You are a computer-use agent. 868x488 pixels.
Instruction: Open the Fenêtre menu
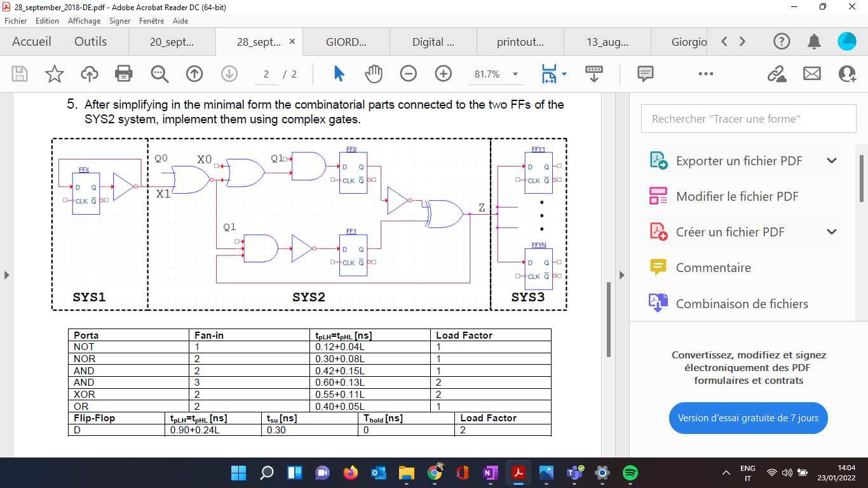point(152,21)
